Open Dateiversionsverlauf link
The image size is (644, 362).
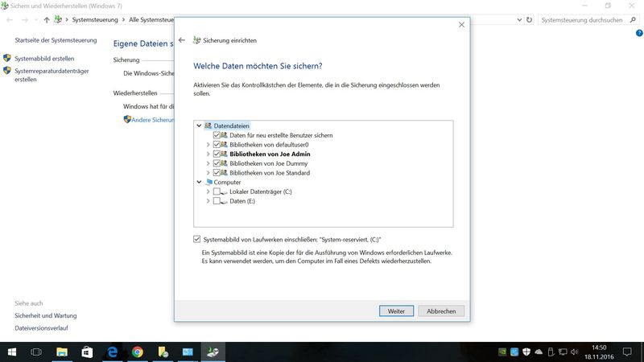coord(42,328)
